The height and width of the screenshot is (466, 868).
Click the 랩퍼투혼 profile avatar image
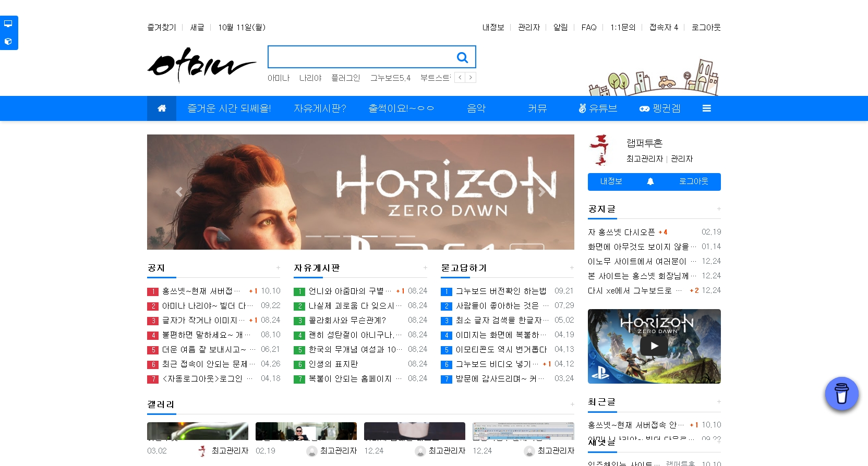point(599,150)
